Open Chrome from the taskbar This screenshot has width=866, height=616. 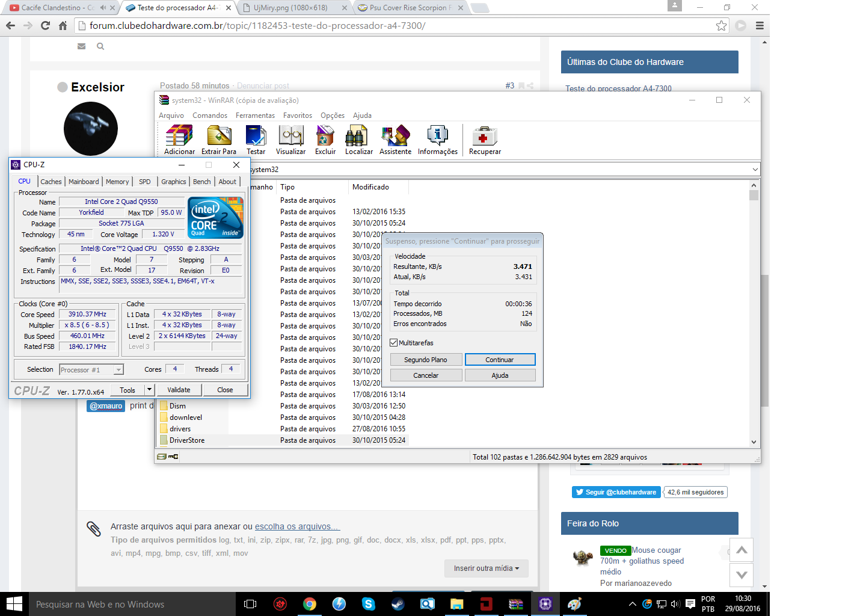(310, 604)
